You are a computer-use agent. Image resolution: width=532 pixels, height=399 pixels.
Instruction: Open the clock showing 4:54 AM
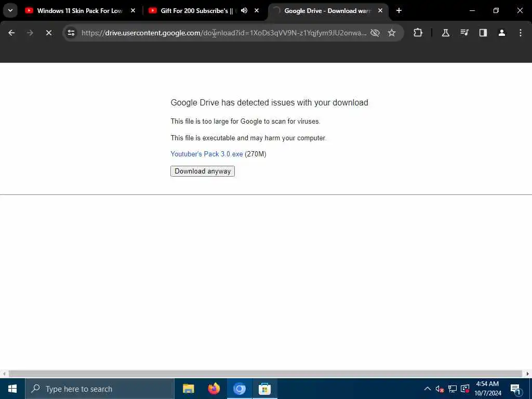point(487,389)
